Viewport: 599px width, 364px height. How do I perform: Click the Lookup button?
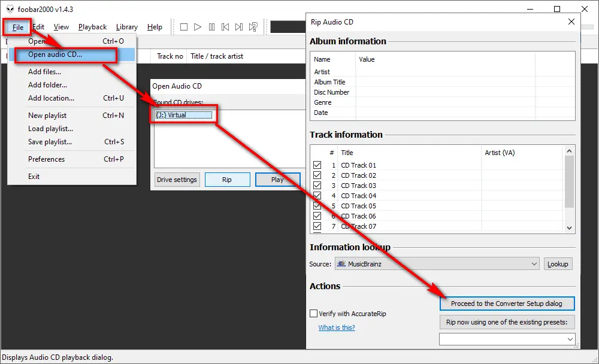click(x=558, y=264)
